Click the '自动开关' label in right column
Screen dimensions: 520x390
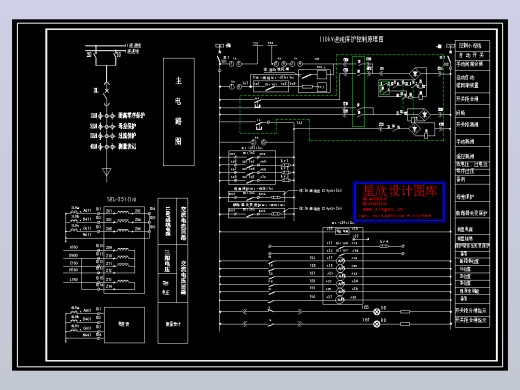tap(471, 55)
